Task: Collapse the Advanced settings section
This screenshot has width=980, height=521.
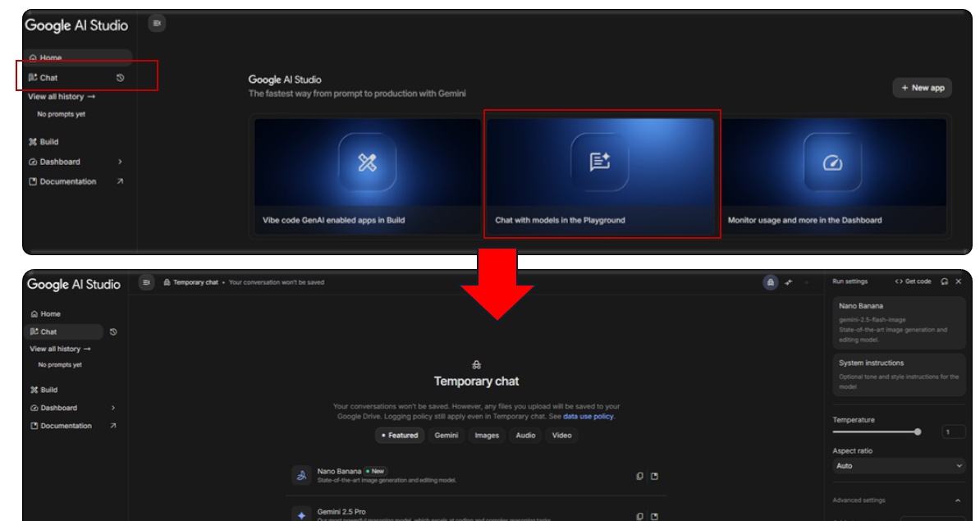Action: pos(958,500)
